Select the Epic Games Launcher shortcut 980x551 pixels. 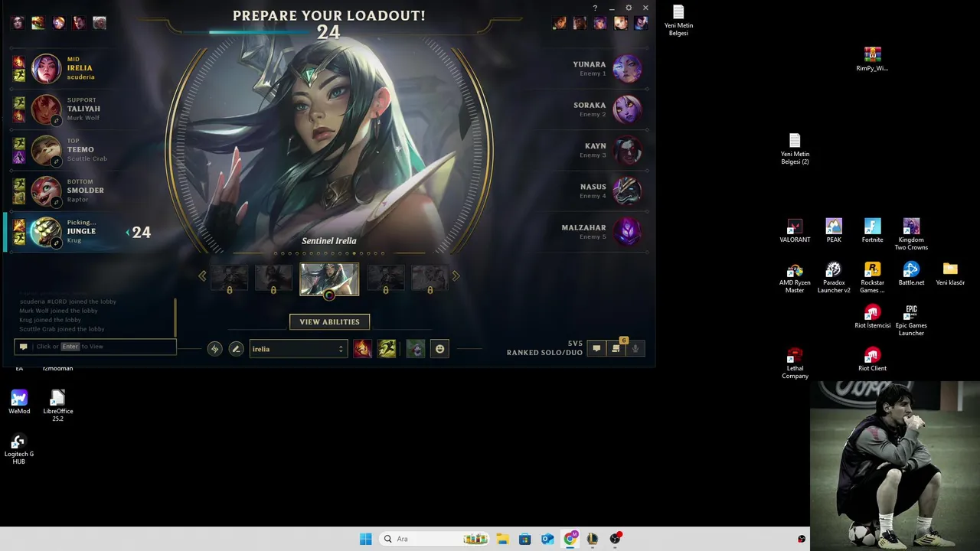coord(911,320)
